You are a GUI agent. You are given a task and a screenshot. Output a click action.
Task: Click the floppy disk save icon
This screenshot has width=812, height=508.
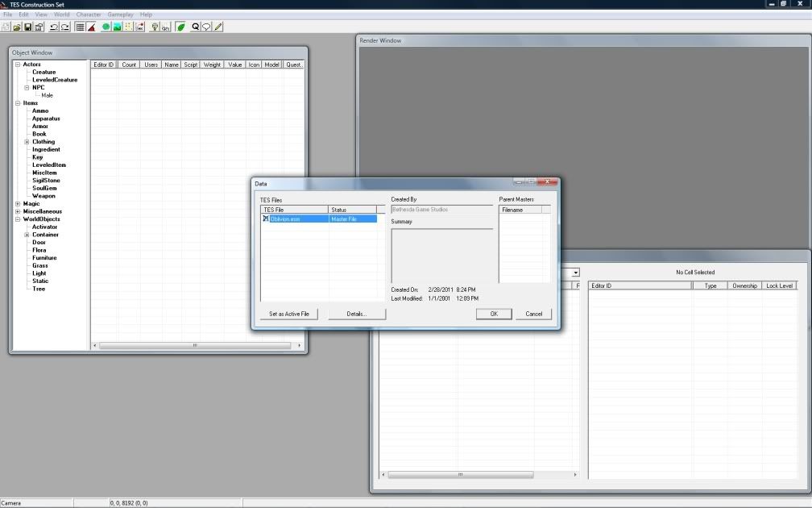(x=27, y=27)
